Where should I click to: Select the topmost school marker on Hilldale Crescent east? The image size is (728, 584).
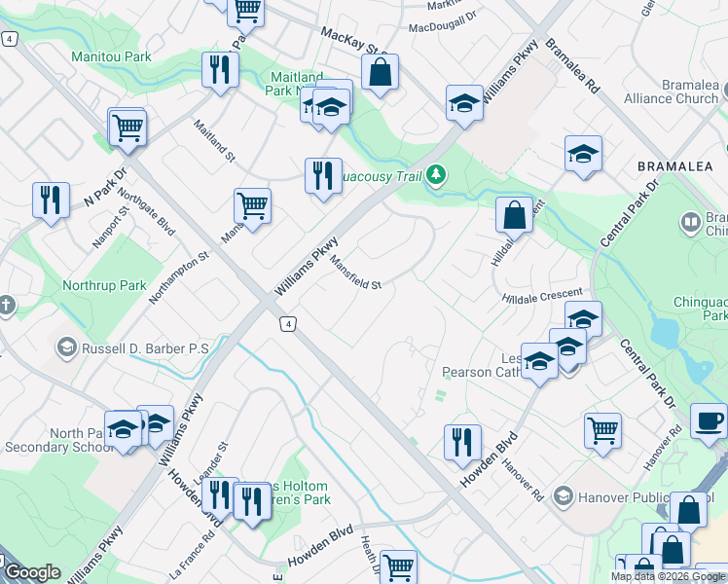click(x=584, y=320)
